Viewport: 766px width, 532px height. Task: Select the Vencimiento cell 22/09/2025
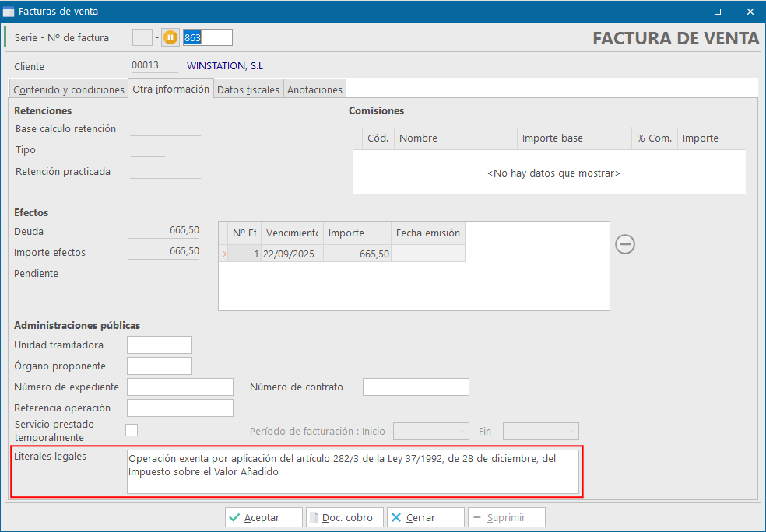point(292,254)
